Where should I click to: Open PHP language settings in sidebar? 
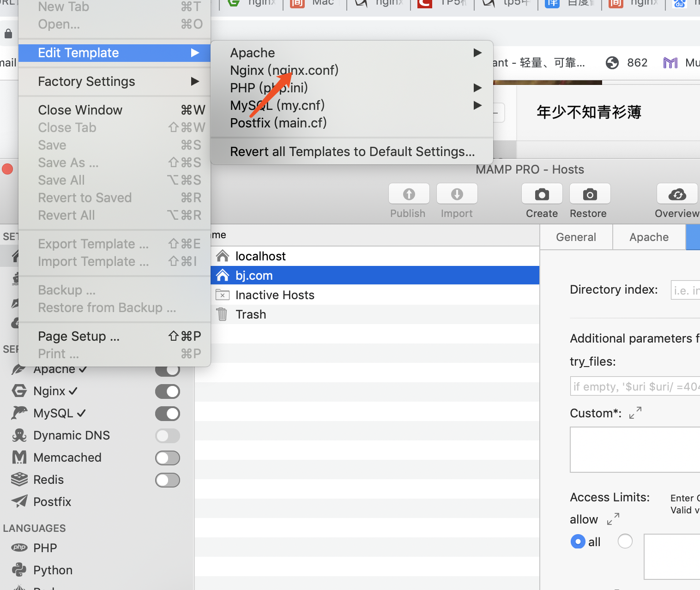click(x=45, y=548)
